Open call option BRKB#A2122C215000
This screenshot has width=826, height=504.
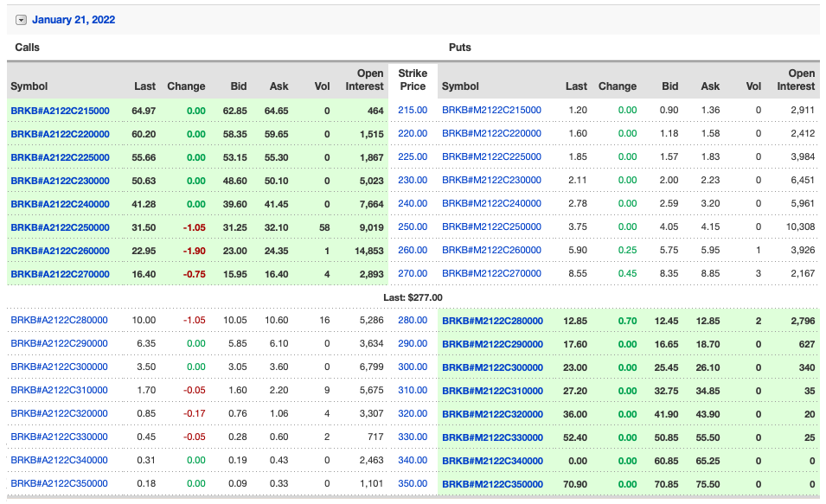pos(61,111)
